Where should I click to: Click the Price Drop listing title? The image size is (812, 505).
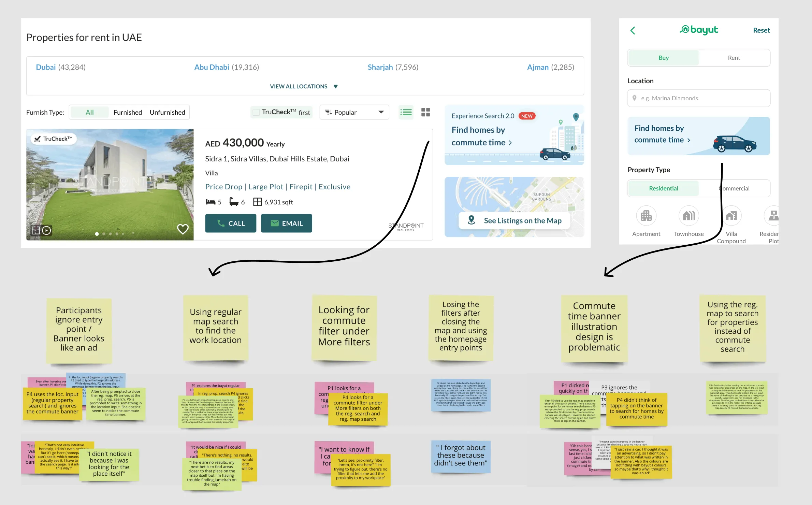[x=278, y=187]
